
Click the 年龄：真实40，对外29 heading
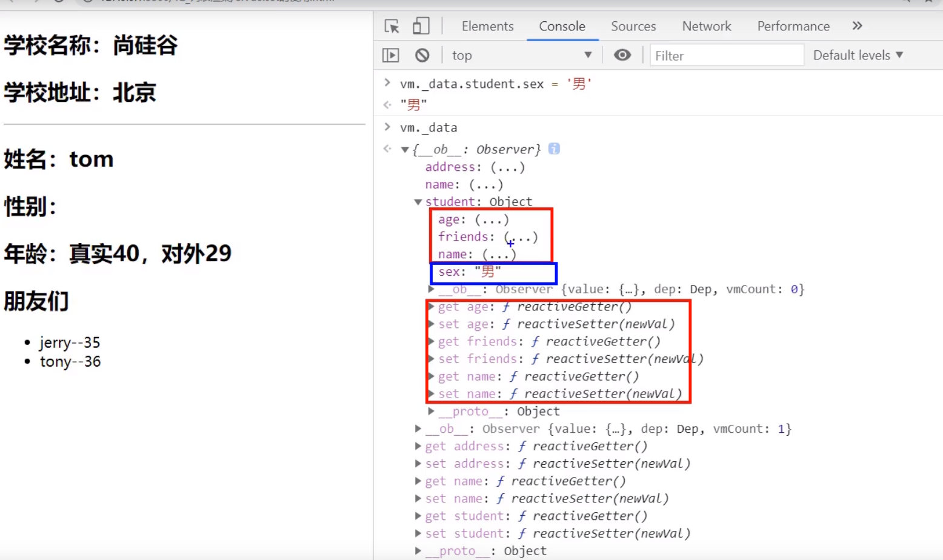[118, 253]
